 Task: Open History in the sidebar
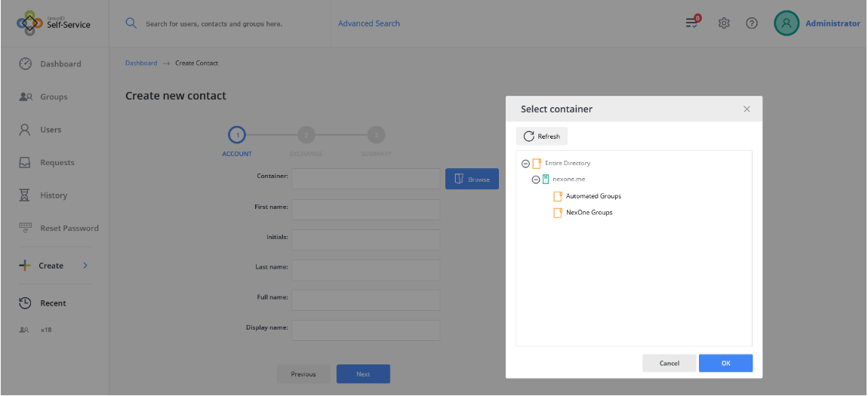(54, 195)
